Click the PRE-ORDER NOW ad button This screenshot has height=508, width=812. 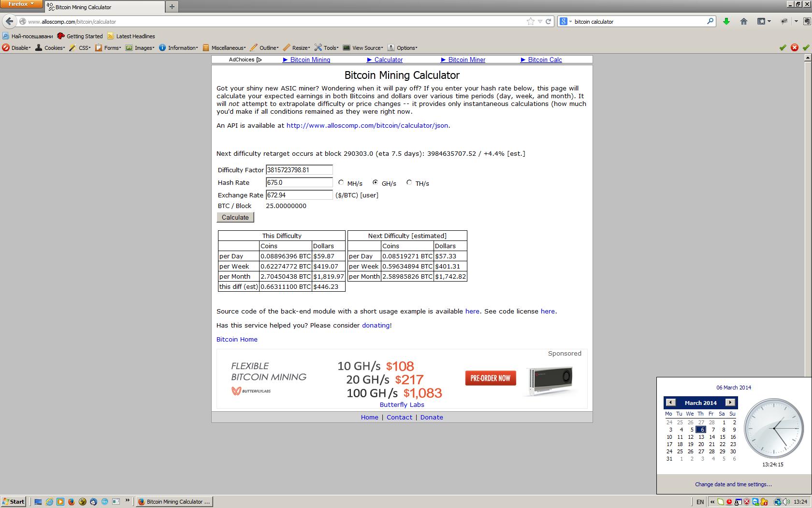pyautogui.click(x=491, y=378)
